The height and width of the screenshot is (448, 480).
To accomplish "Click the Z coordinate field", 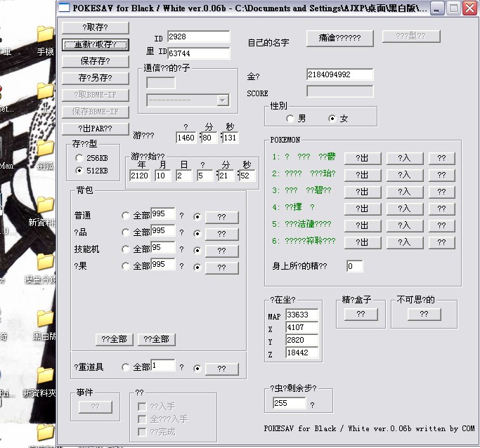I will [302, 353].
